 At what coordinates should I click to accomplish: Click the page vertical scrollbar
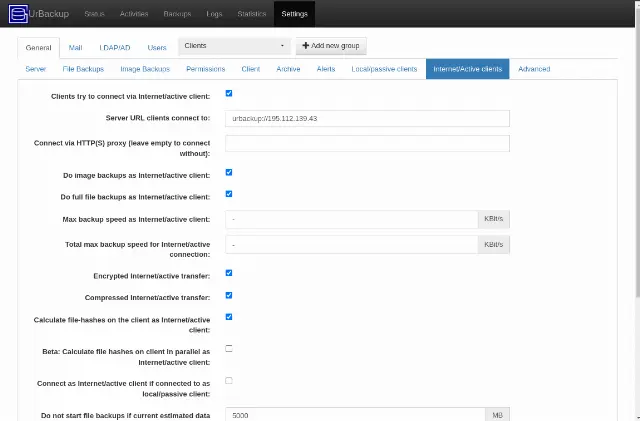(x=638, y=151)
